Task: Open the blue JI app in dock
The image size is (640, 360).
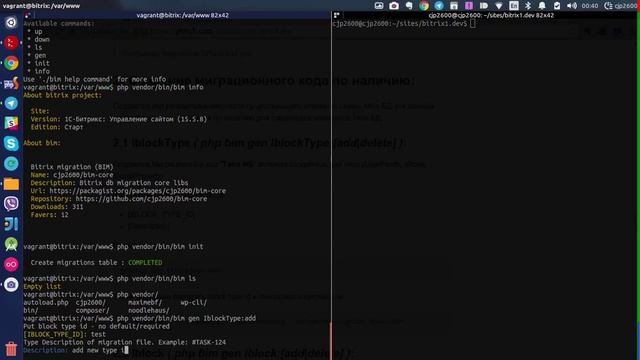Action: (11, 224)
